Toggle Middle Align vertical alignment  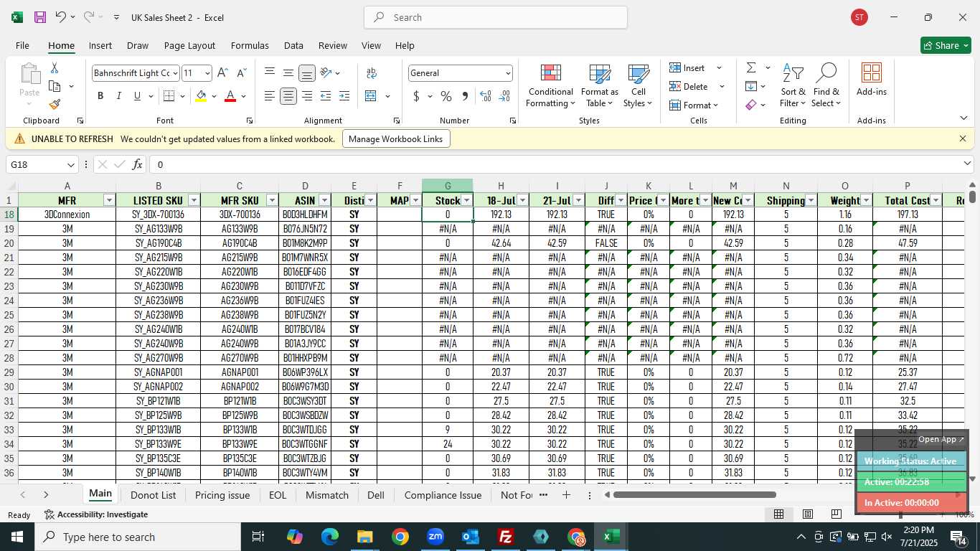click(x=288, y=72)
